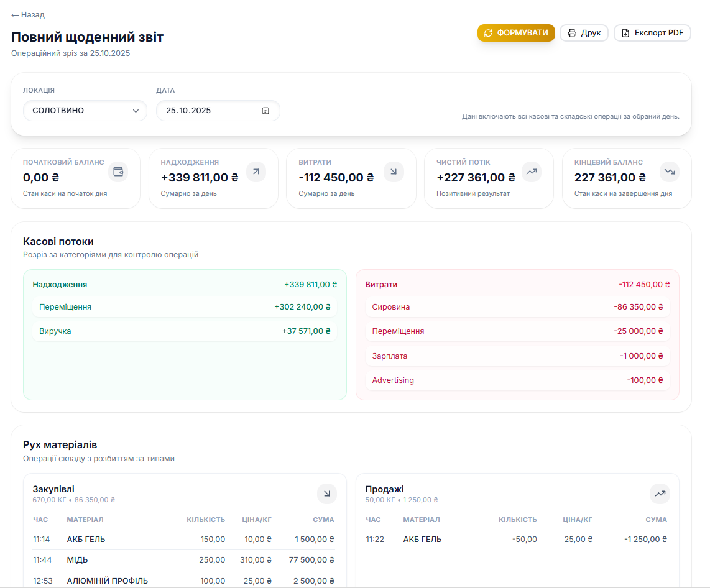Image resolution: width=710 pixels, height=588 pixels.
Task: Click the МІДЬ purchase row at 11:44
Action: pos(183,560)
